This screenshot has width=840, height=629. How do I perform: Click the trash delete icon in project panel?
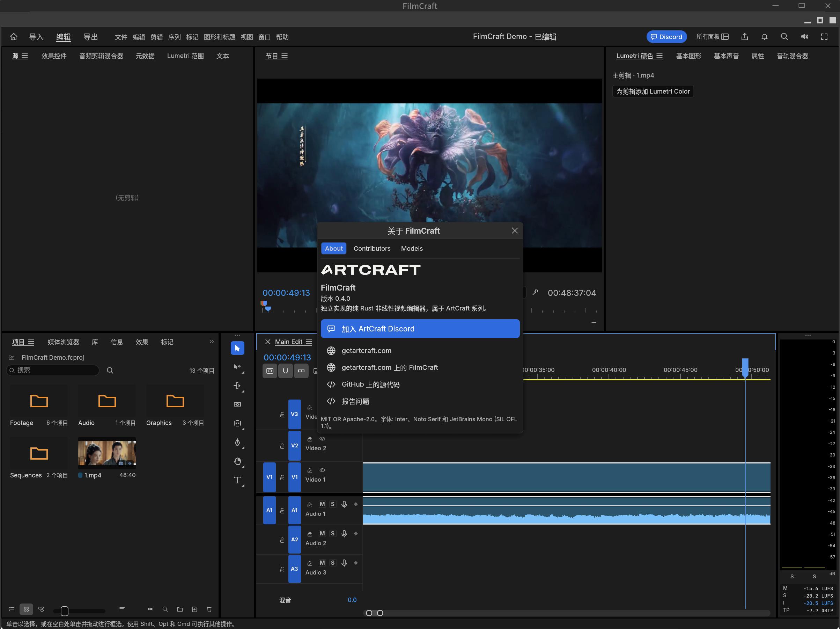click(209, 609)
